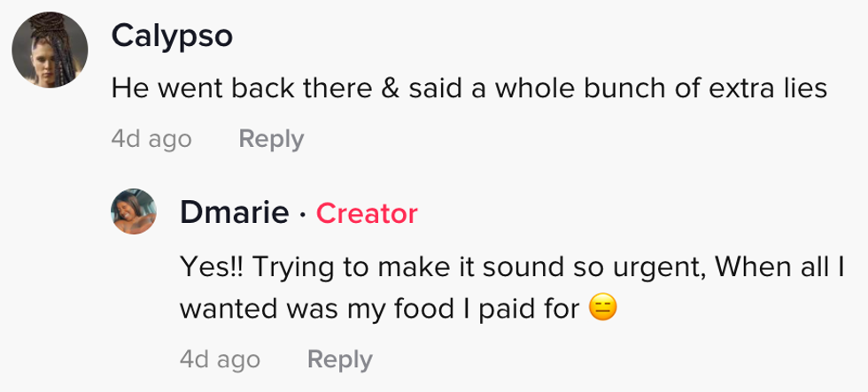Click the Calypso username
Screen dimensions: 868x392
[173, 35]
